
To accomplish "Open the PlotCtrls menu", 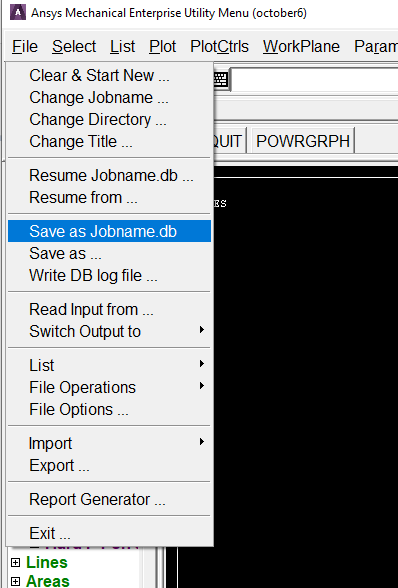I will click(x=219, y=47).
